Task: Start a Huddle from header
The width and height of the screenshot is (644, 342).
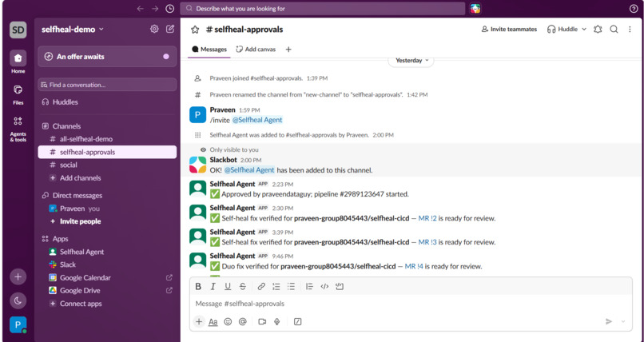Action: [x=563, y=29]
